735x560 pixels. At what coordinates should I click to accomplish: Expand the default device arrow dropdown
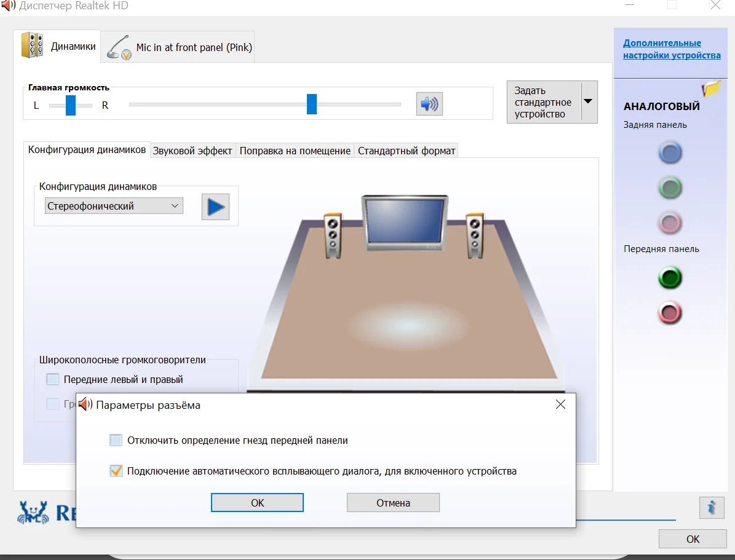pyautogui.click(x=589, y=101)
